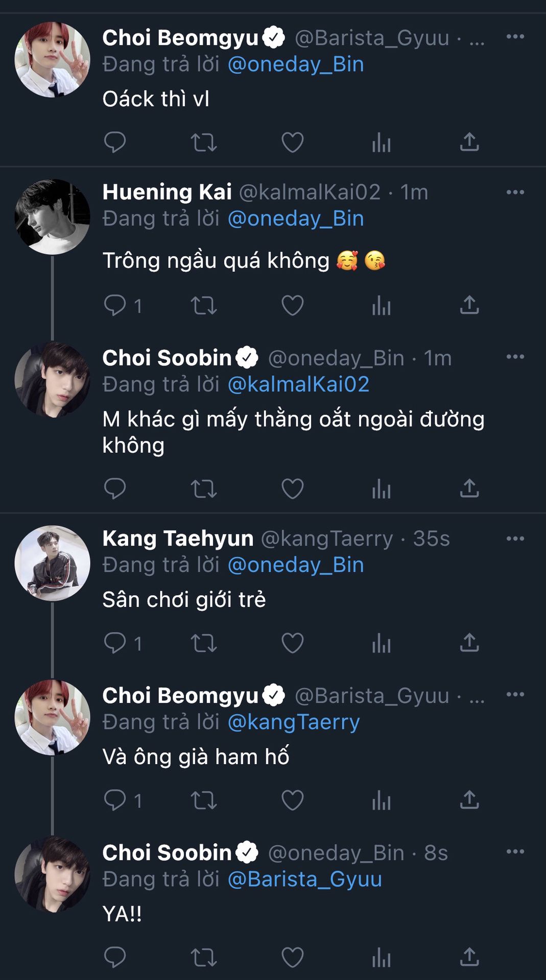Retweet Beomgyu's "Oách thì vl" tweet
Image resolution: width=546 pixels, height=980 pixels.
coord(204,142)
